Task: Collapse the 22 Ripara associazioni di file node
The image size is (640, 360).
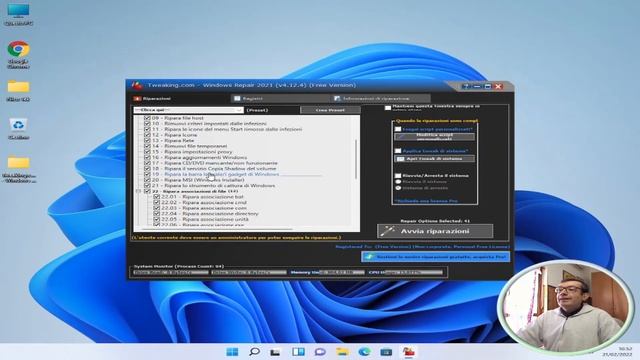Action: point(138,191)
